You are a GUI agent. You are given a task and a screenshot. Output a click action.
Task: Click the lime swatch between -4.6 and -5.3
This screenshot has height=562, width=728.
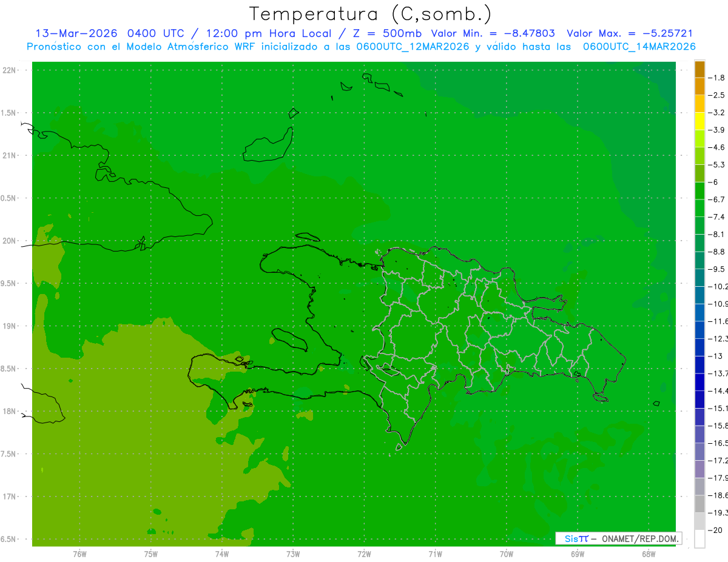(x=699, y=156)
